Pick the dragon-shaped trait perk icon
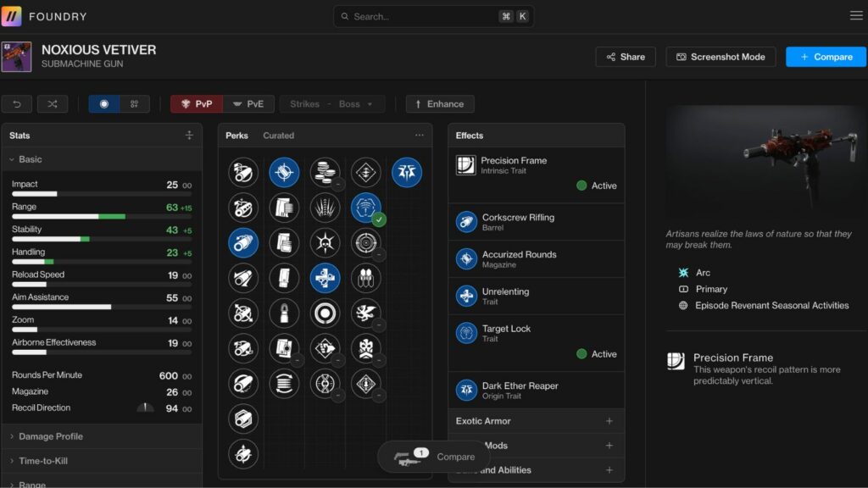The image size is (868, 488). [x=366, y=313]
